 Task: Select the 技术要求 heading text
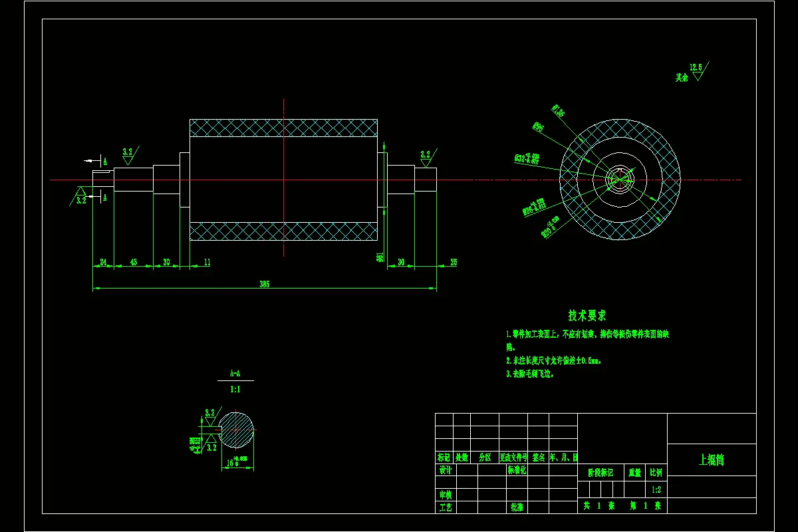click(587, 315)
